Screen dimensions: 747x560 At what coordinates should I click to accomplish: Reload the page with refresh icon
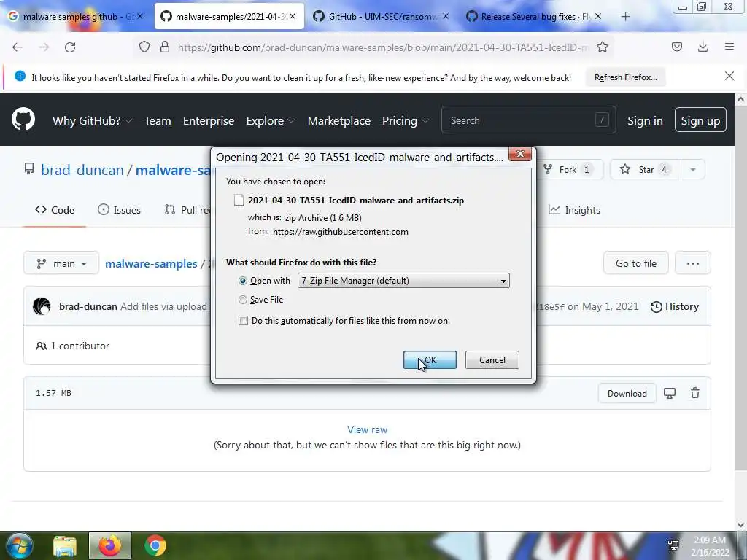point(70,47)
